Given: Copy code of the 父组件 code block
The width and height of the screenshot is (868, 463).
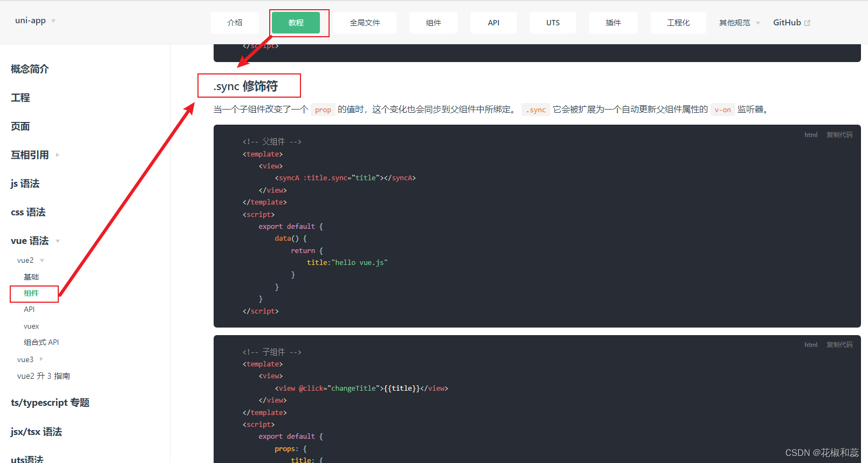Looking at the screenshot, I should 839,135.
